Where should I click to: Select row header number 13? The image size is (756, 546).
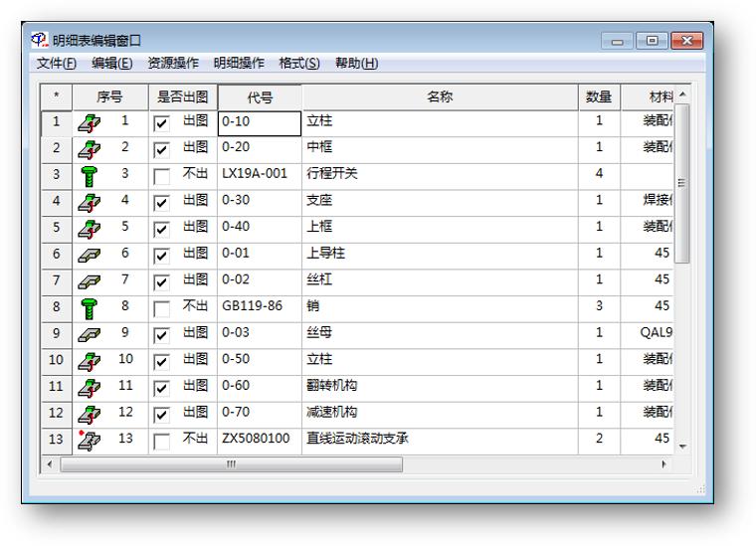point(57,442)
